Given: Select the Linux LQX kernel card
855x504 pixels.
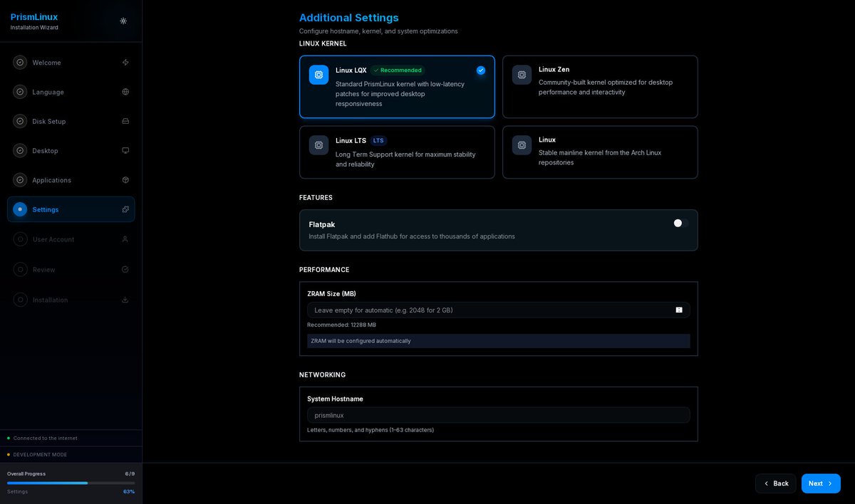Looking at the screenshot, I should (x=397, y=87).
